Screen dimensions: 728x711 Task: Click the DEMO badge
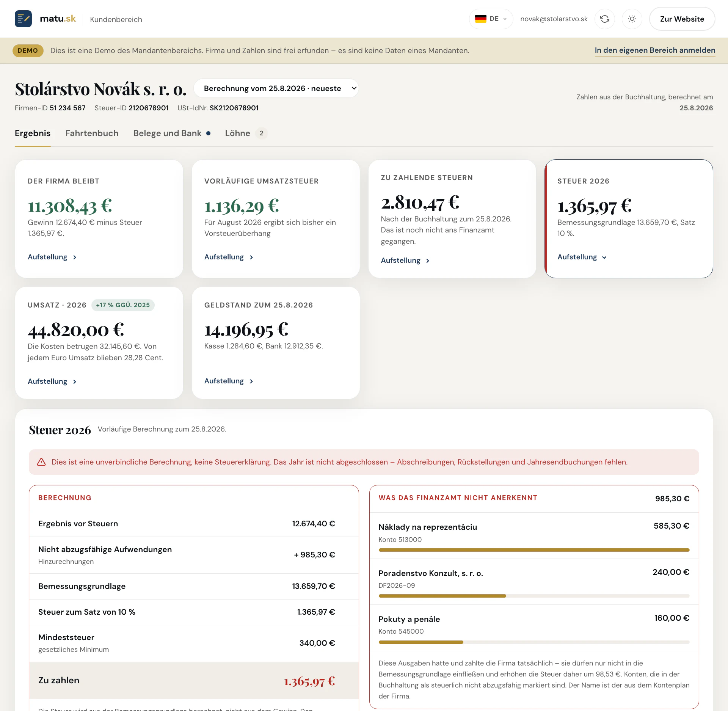pos(28,50)
